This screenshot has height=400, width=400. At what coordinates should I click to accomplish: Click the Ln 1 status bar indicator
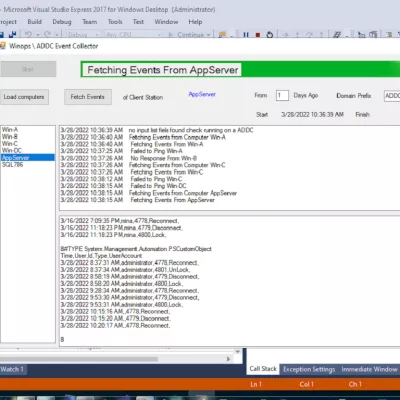pos(256,384)
